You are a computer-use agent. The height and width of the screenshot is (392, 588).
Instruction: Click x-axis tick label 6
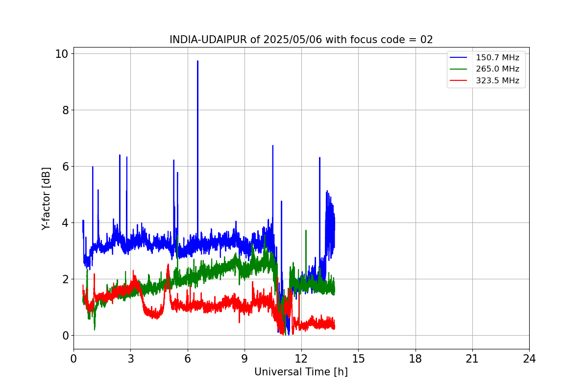coord(187,359)
